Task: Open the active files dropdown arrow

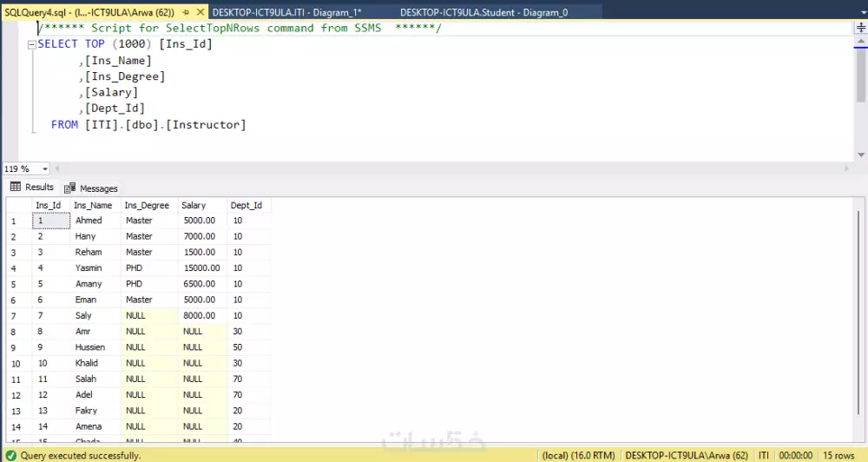Action: 863,12
